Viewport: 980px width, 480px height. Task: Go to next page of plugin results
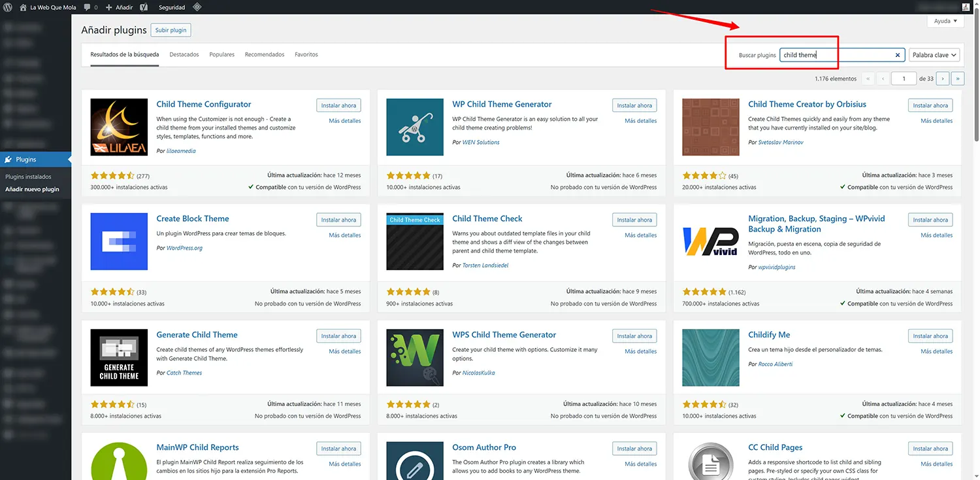[942, 78]
